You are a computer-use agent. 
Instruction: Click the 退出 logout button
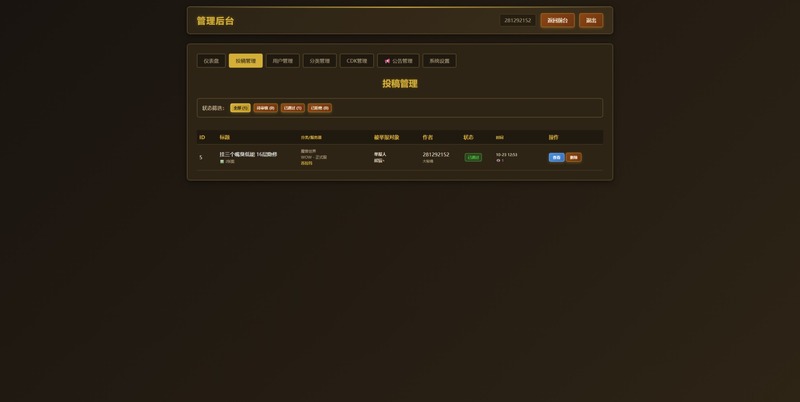pyautogui.click(x=591, y=20)
